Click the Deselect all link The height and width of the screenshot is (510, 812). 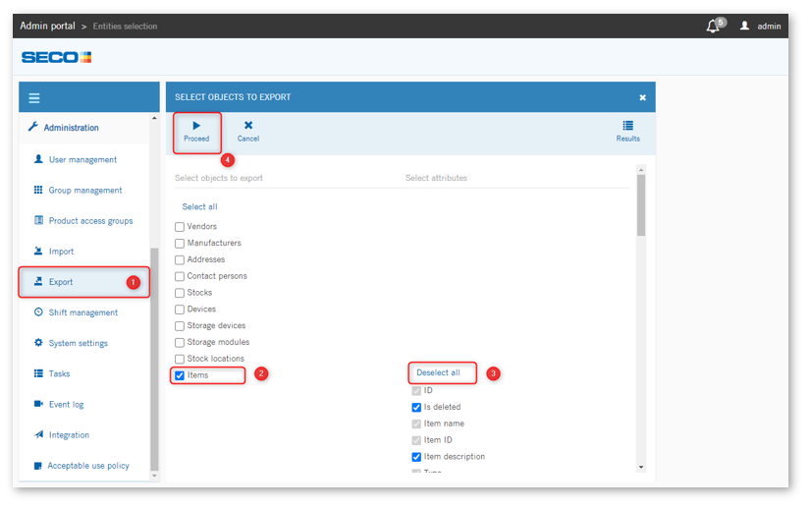click(438, 372)
